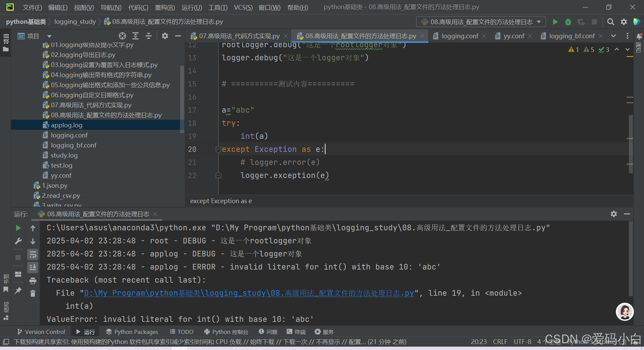Close the Run tab 08.高级用法_配置文件的方法处理日志
Viewport: 644px width, 350px height.
(x=155, y=214)
